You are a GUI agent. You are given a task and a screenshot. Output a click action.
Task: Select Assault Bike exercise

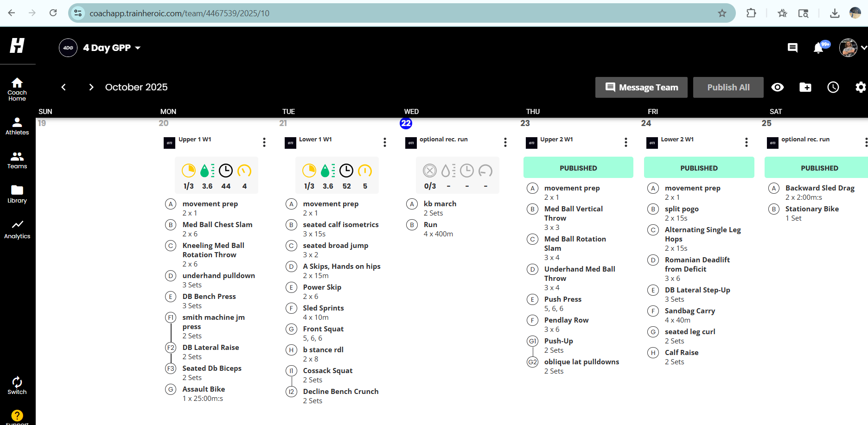point(204,389)
